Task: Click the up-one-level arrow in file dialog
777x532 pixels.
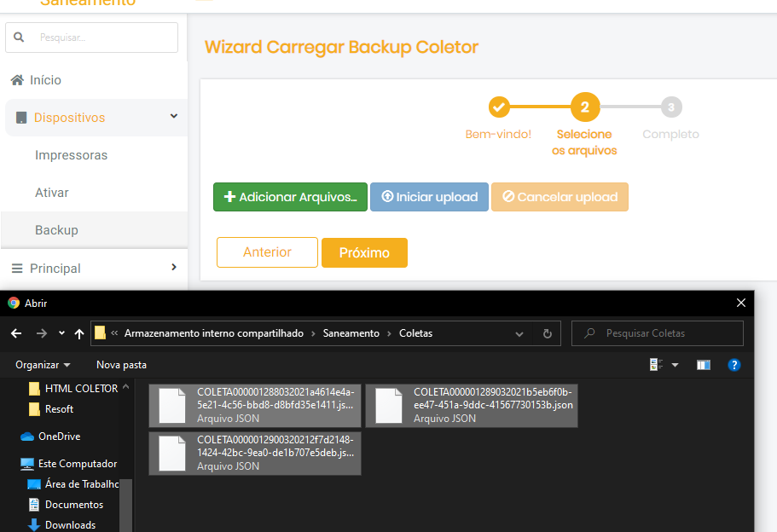Action: (x=79, y=332)
